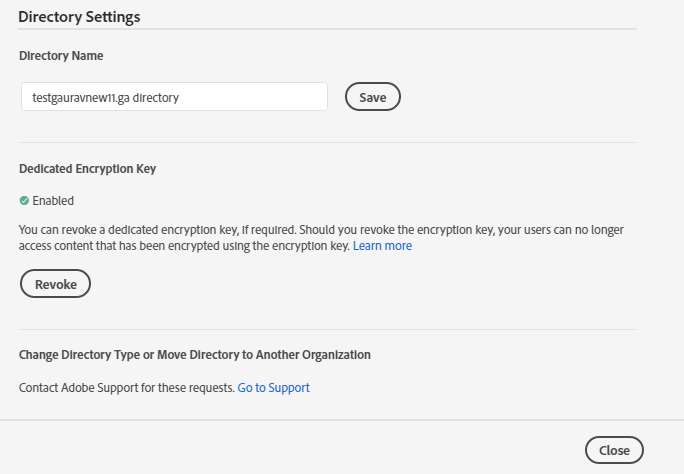Image resolution: width=684 pixels, height=474 pixels.
Task: Follow the Go to Support link
Action: [x=273, y=387]
